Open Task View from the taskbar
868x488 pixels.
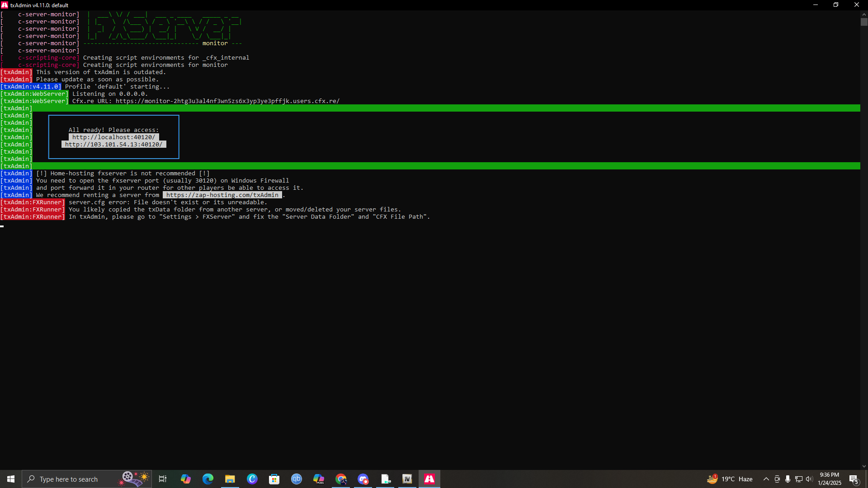coord(163,479)
